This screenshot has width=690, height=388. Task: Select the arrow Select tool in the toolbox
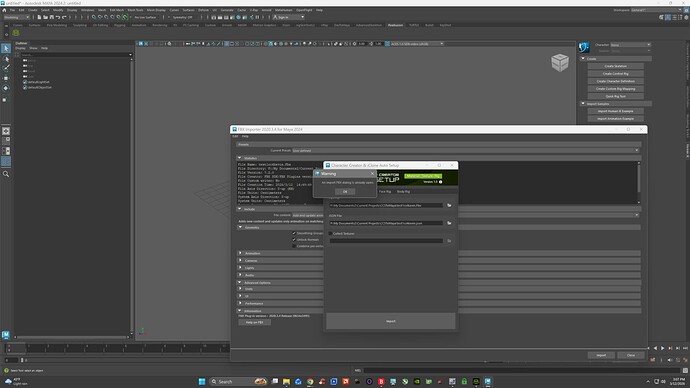(6, 48)
